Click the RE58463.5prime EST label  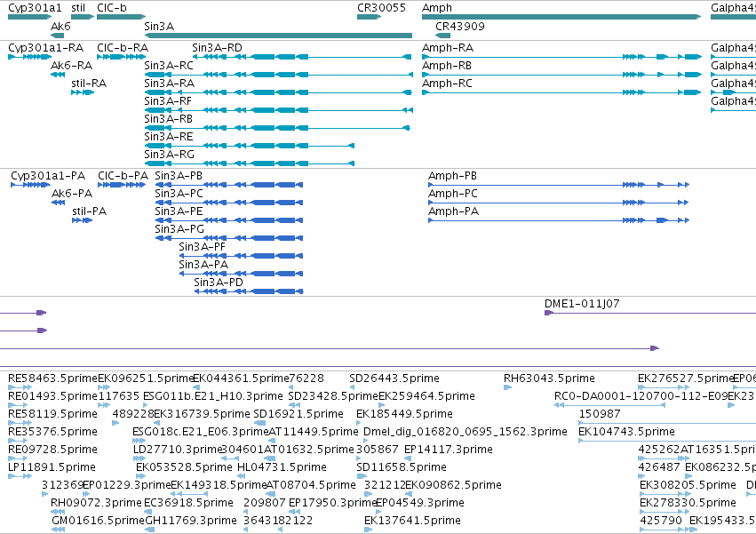(52, 379)
